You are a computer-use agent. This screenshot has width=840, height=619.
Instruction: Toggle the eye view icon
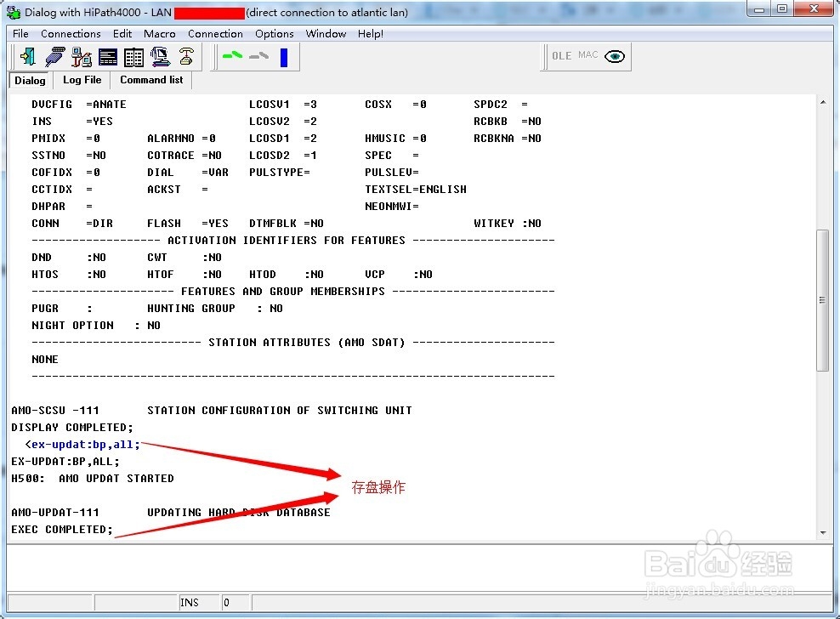point(615,56)
